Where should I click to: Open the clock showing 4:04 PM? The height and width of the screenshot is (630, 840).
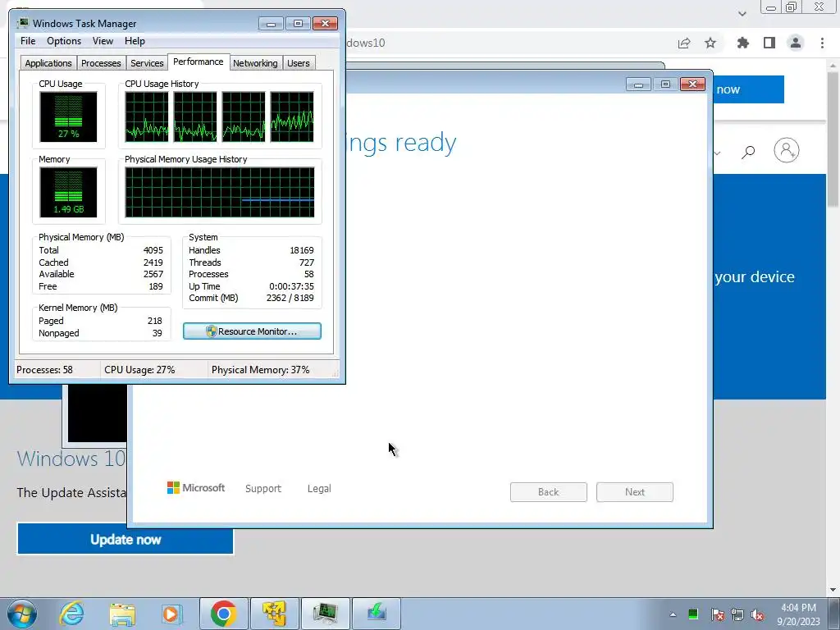click(x=799, y=614)
